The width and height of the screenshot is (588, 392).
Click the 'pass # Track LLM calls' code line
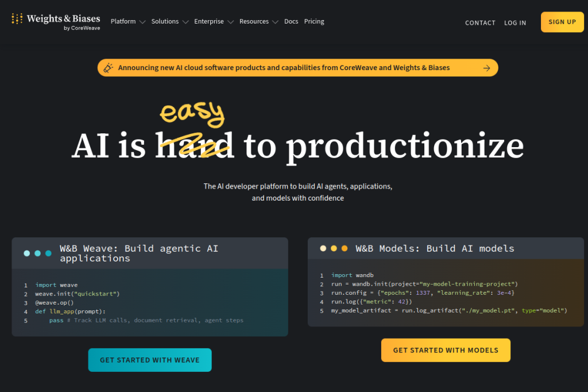coord(146,320)
